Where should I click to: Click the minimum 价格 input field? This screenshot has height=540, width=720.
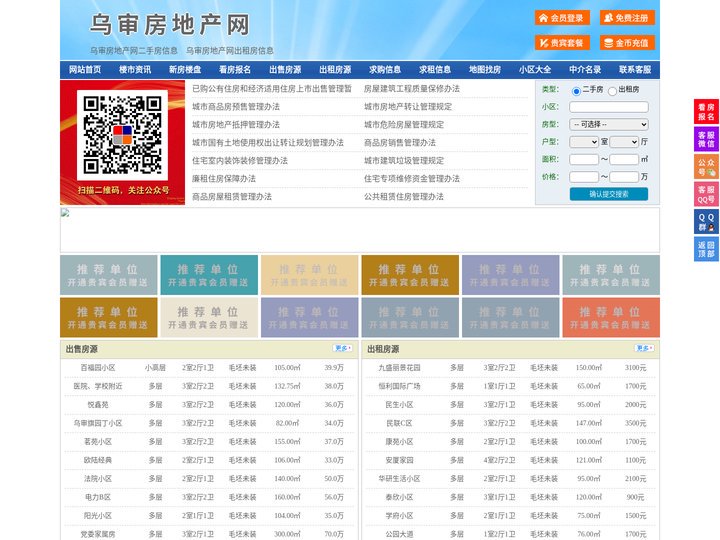click(x=584, y=177)
